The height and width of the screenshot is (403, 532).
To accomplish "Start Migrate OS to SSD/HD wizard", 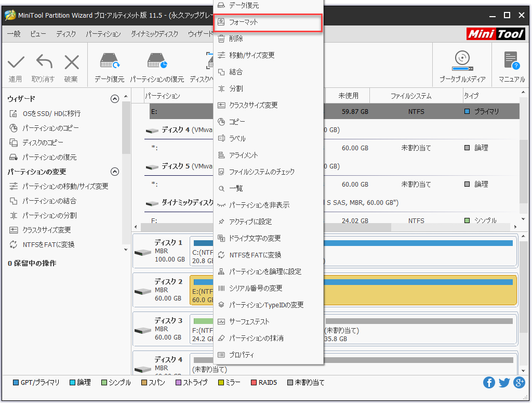I will point(45,114).
